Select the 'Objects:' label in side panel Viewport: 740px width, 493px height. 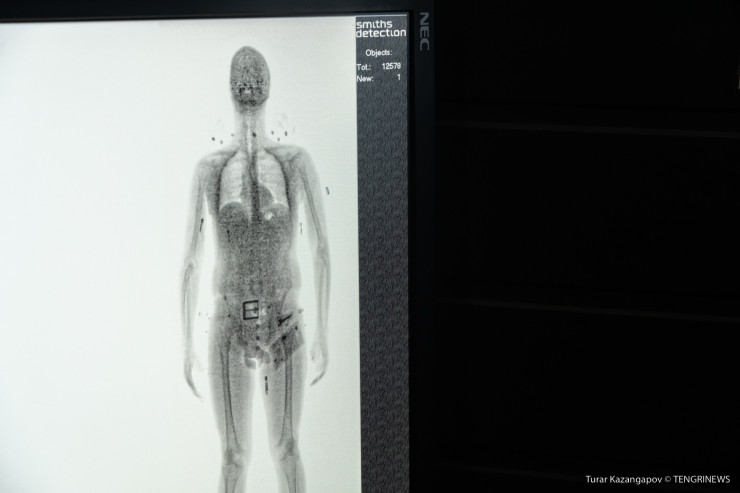coord(380,52)
